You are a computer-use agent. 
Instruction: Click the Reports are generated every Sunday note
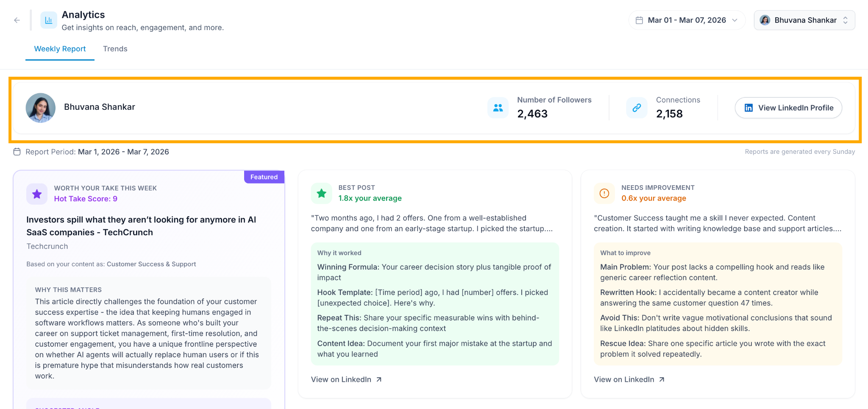(800, 152)
